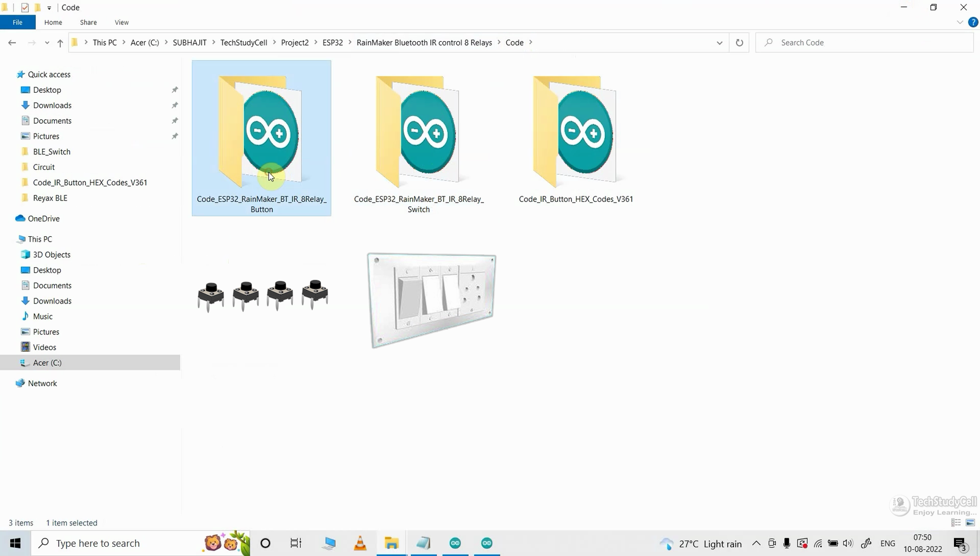
Task: Open chevron dropdown after Project2 breadcrumb
Action: pyautogui.click(x=316, y=42)
